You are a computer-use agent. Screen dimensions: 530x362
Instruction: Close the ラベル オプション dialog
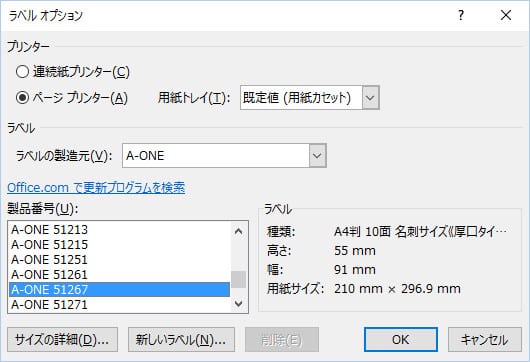[x=506, y=15]
